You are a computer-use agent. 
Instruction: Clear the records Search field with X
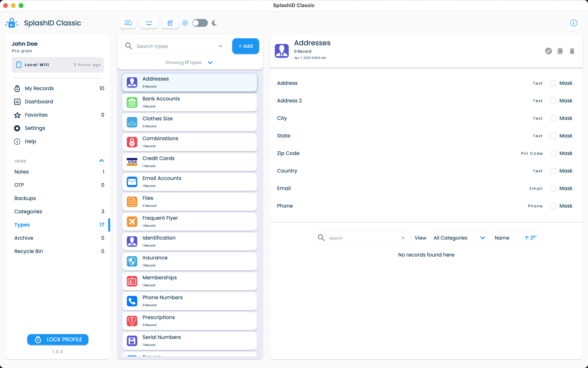click(403, 238)
